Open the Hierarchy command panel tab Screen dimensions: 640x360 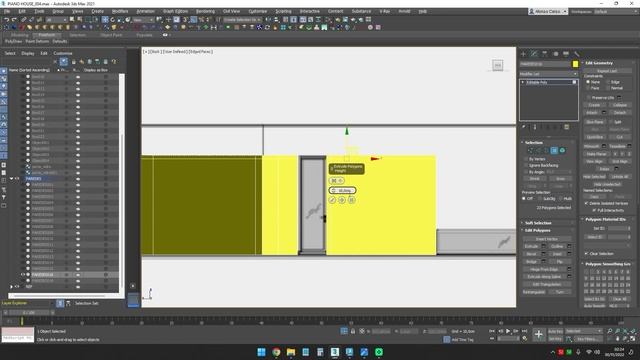[x=544, y=54]
